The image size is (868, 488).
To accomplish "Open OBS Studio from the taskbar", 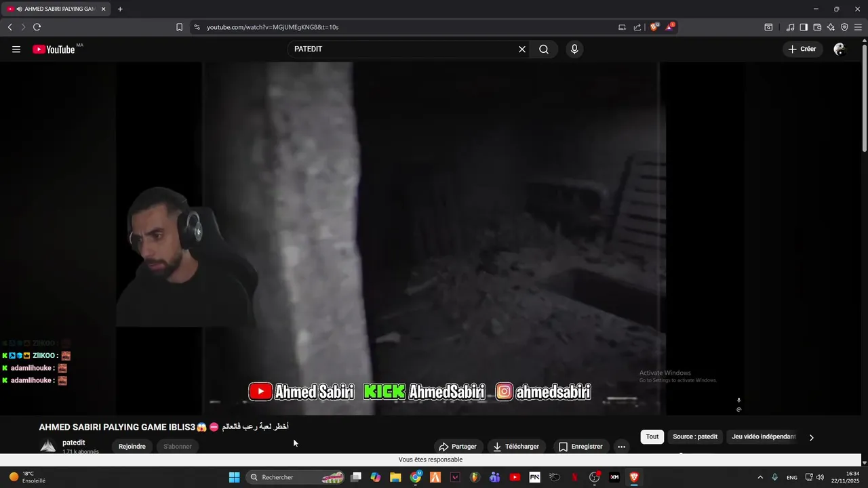I will pos(594,477).
